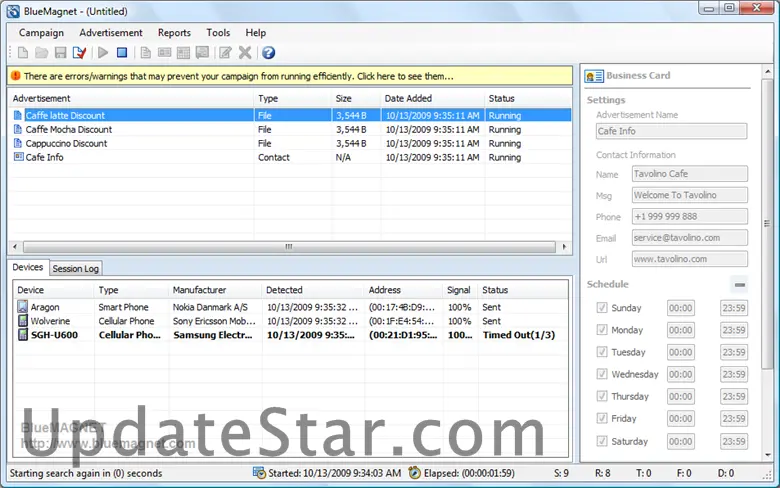Click the file icon beside Caffe Mocha Discount
The width and height of the screenshot is (780, 488).
click(18, 129)
